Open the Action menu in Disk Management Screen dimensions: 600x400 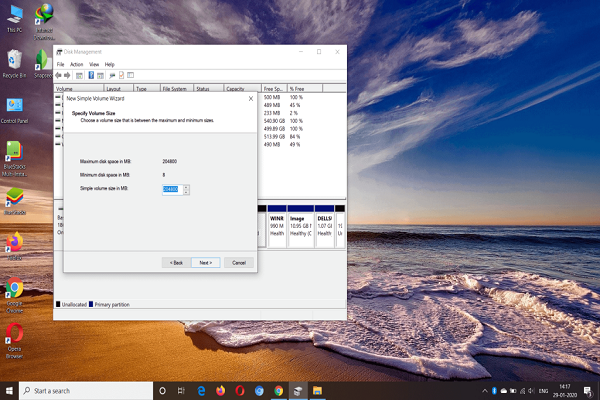pyautogui.click(x=77, y=64)
